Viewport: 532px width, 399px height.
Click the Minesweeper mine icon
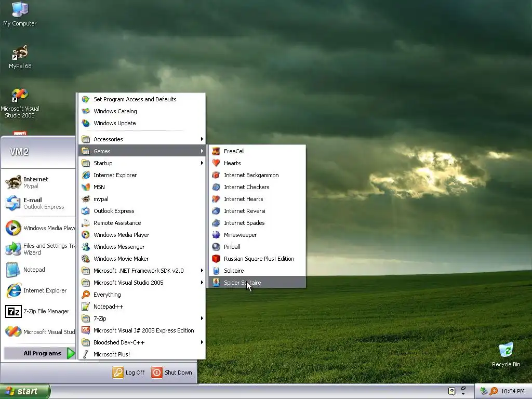216,235
